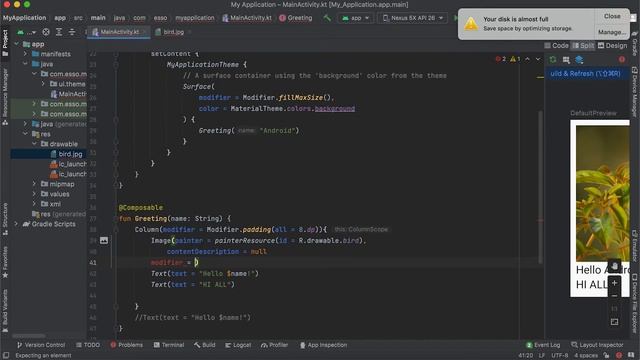
Task: Open the Profiler tool window
Action: [274, 345]
